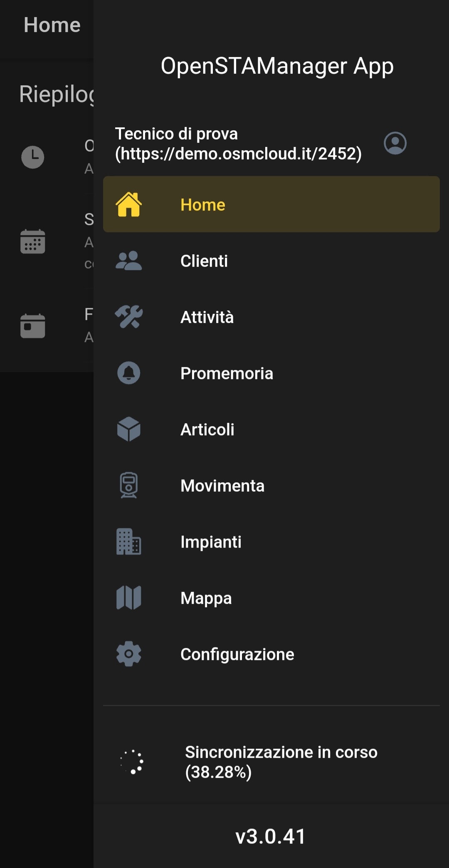Select the Mappa menu label

coord(206,598)
